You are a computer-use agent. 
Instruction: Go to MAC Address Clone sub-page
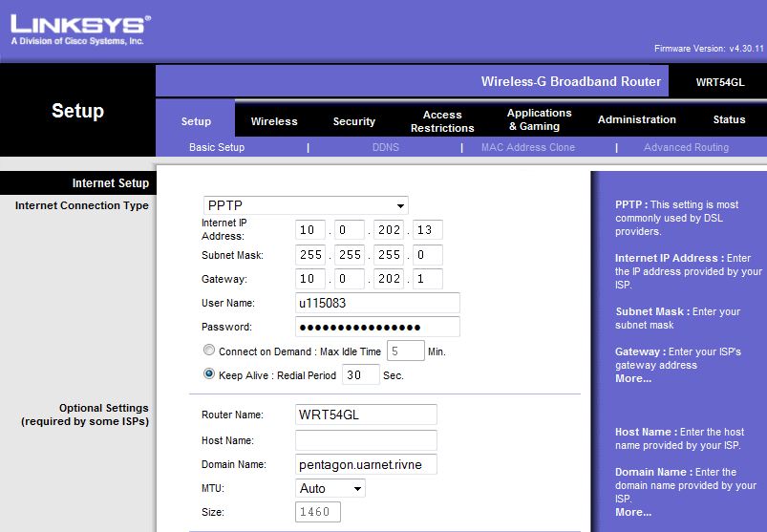(528, 147)
